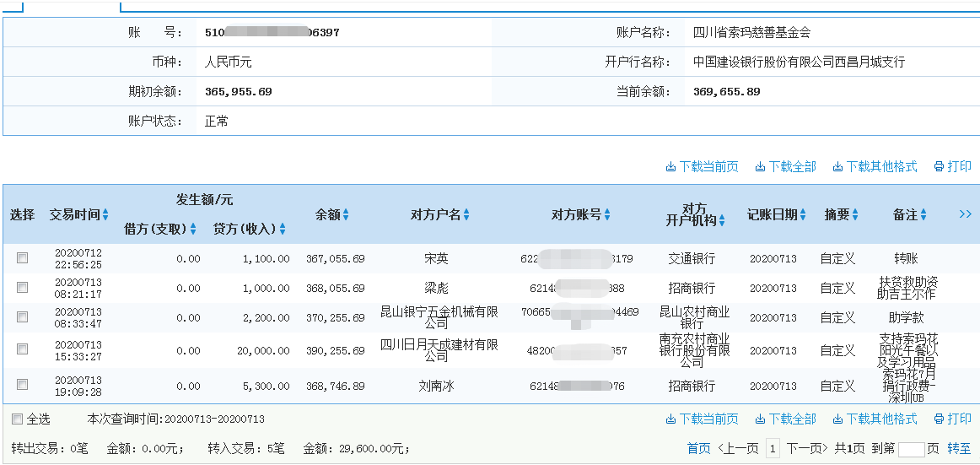Viewport: 980px width, 465px height.
Task: Expand more columns with the >> arrow
Action: click(x=966, y=214)
